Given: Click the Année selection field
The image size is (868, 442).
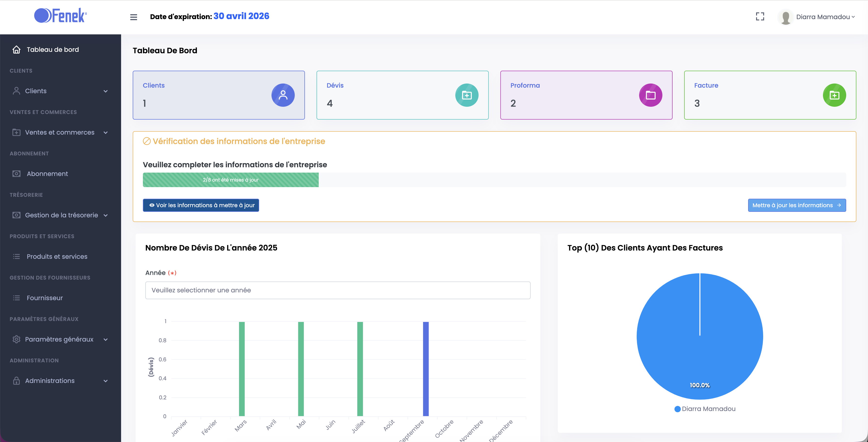Looking at the screenshot, I should click(338, 290).
